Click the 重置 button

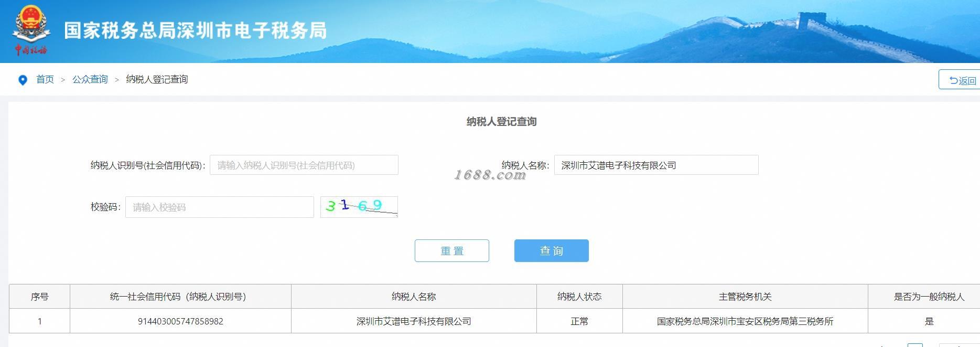(x=452, y=250)
